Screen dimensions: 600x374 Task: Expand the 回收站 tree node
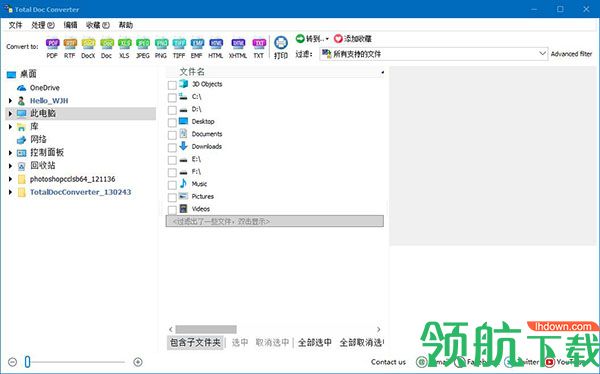tap(10, 166)
